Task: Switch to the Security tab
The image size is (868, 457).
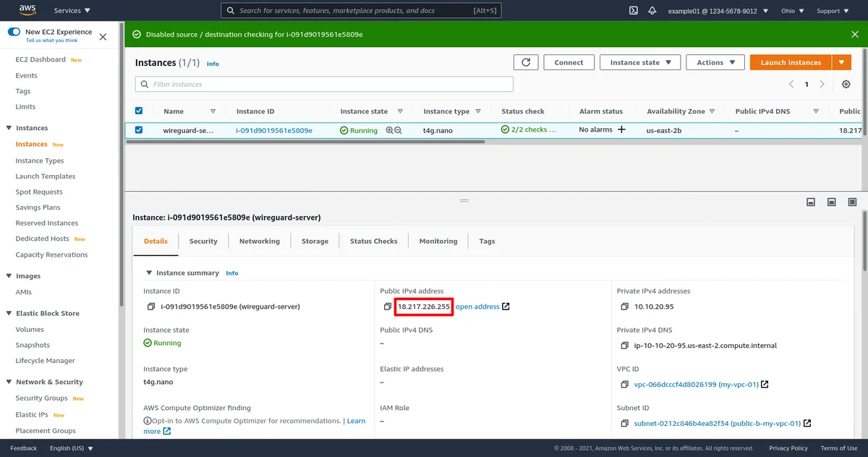Action: coord(203,242)
